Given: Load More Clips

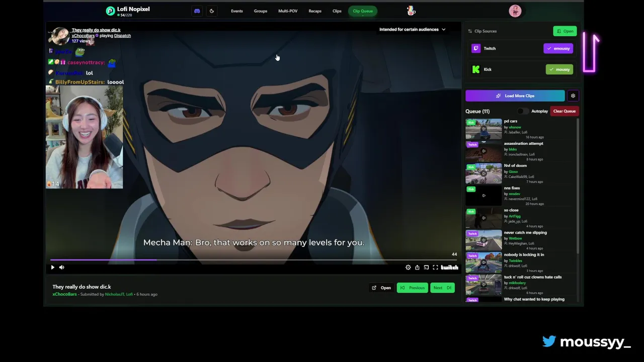Looking at the screenshot, I should coord(515,96).
